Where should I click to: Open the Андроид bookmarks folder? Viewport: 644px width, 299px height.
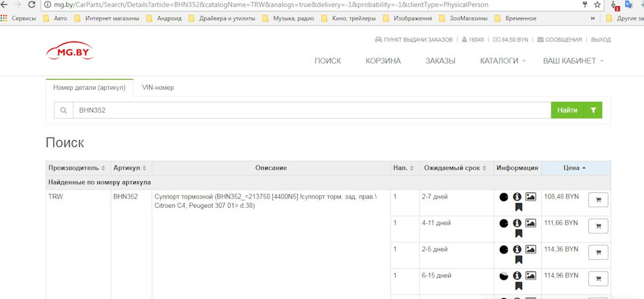click(x=164, y=18)
